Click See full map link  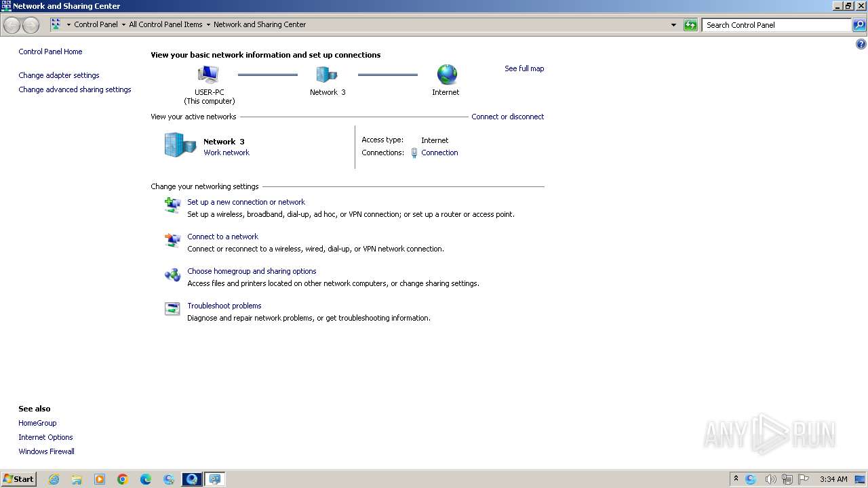(524, 68)
